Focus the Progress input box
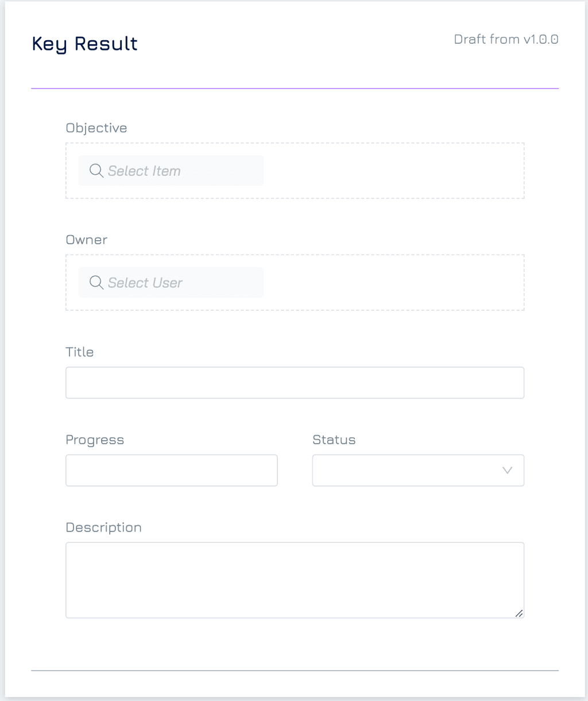588x701 pixels. 172,470
